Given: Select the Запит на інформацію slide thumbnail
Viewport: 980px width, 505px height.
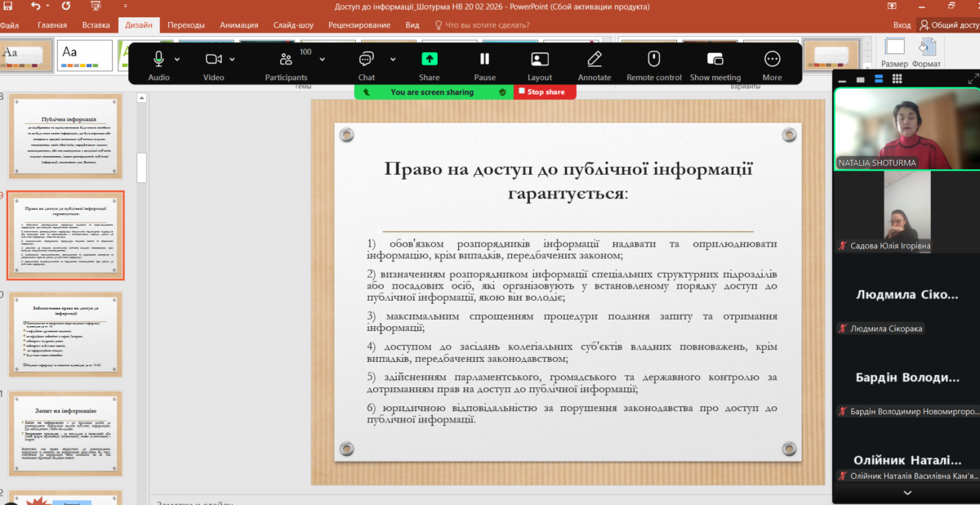Looking at the screenshot, I should [x=65, y=431].
